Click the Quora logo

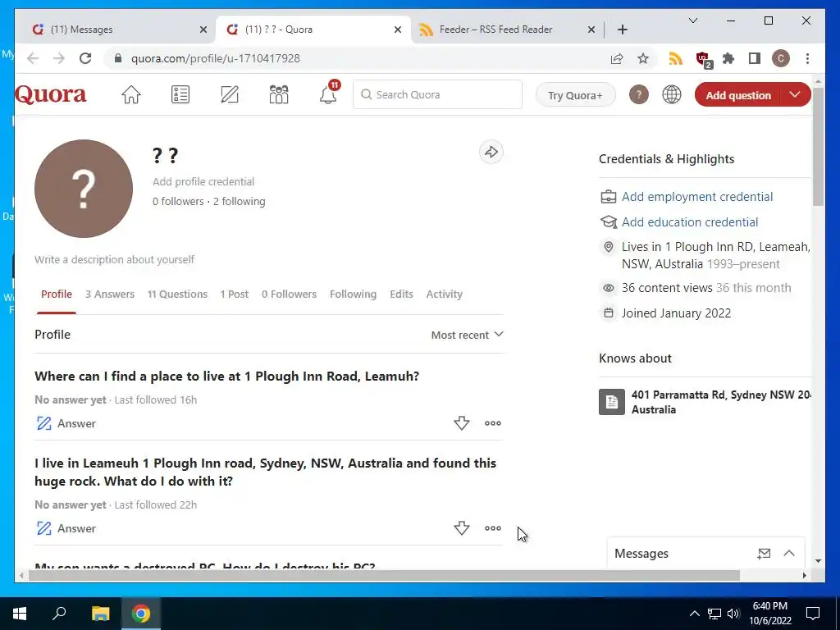click(x=50, y=95)
